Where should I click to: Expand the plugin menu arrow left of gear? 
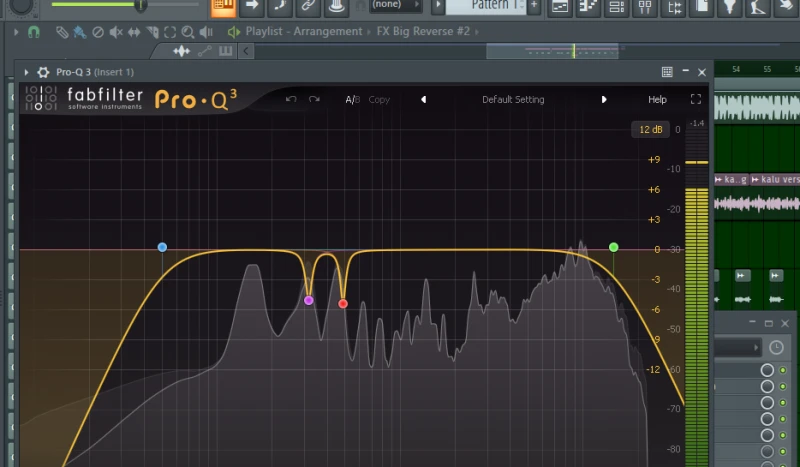click(x=27, y=72)
